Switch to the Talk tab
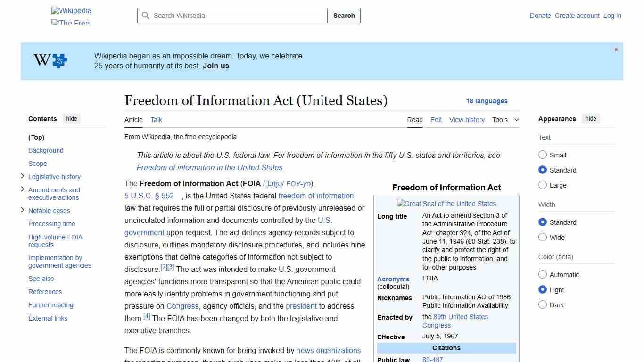This screenshot has width=644, height=362. tap(156, 120)
